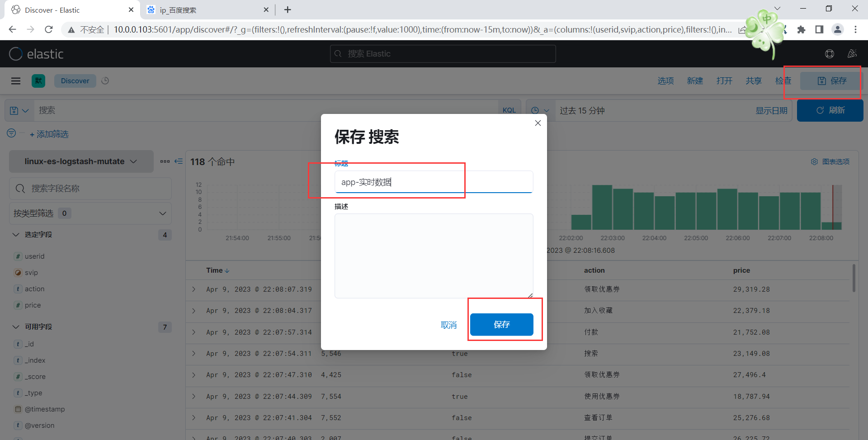The image size is (868, 440).
Task: Click the 显示日期 link
Action: (771, 111)
